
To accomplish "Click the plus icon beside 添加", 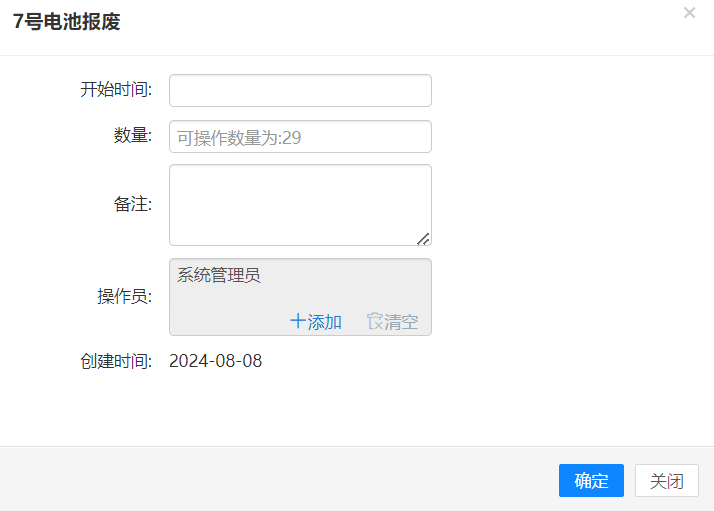I will pyautogui.click(x=297, y=322).
